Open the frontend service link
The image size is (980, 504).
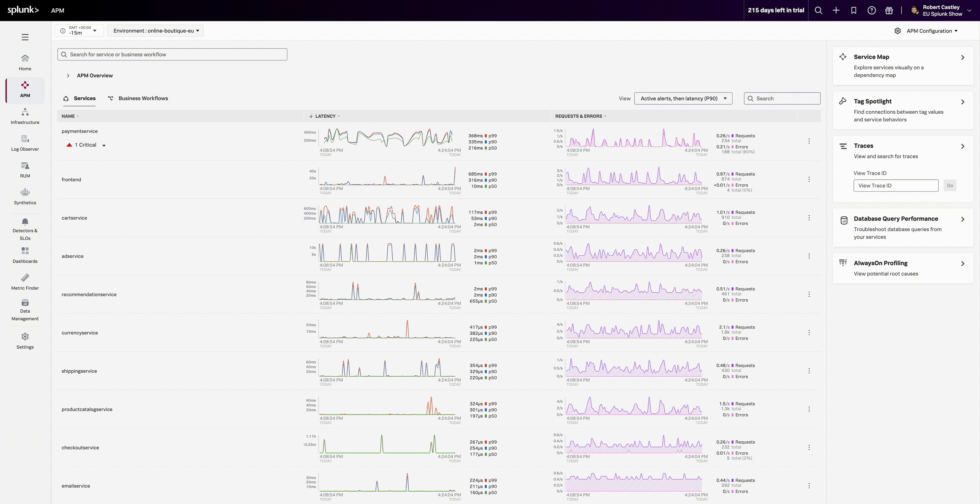[x=71, y=179]
